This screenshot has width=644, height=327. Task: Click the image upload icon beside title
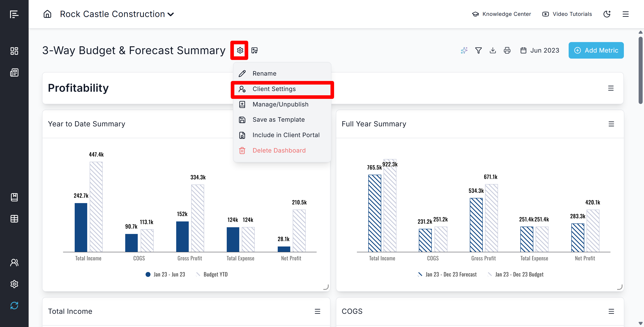pos(254,50)
